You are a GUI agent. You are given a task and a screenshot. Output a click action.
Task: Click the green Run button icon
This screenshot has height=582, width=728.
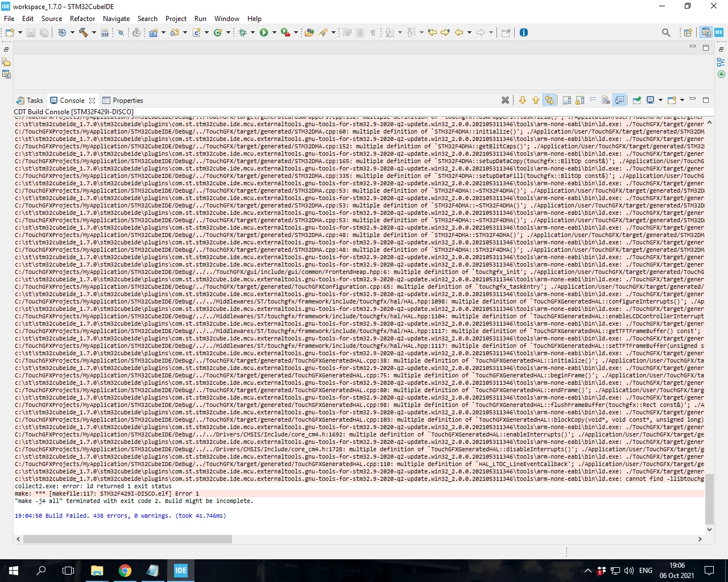pos(264,32)
